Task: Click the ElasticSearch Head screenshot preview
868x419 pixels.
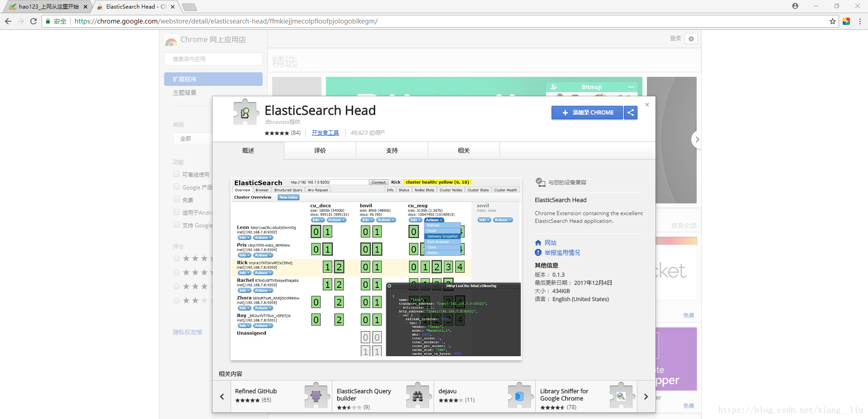Action: pos(376,269)
